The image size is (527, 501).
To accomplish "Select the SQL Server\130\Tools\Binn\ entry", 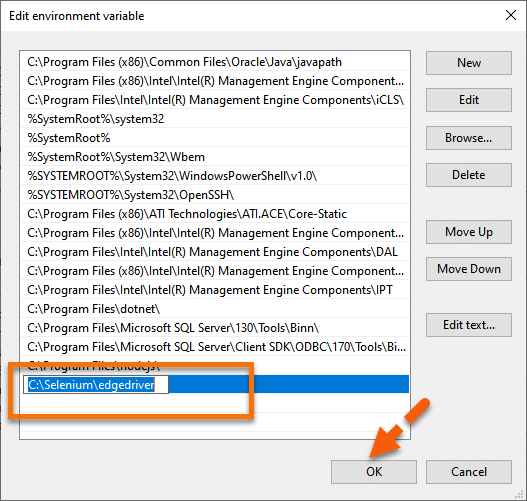I will click(215, 328).
